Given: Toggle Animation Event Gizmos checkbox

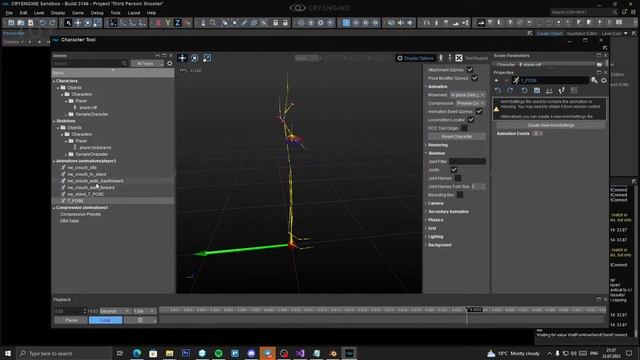Looking at the screenshot, I should tap(479, 111).
